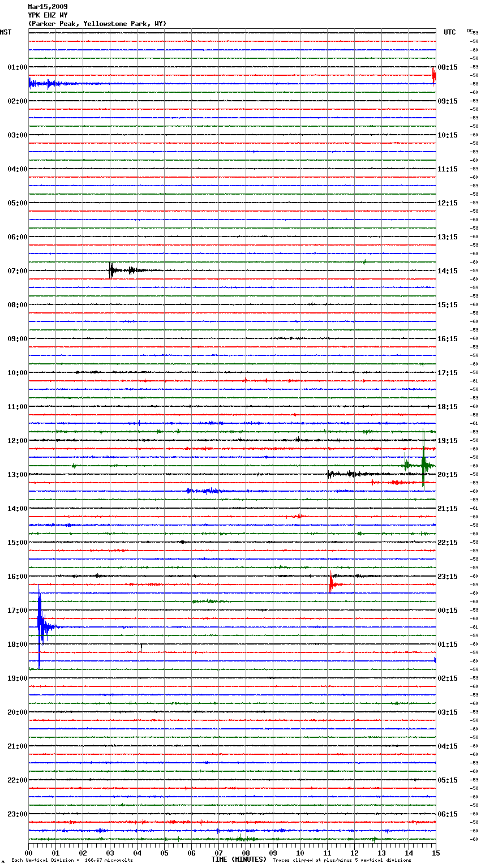Click the Traces clipped footnote text
Image resolution: width=481 pixels, height=868 pixels.
tap(342, 860)
